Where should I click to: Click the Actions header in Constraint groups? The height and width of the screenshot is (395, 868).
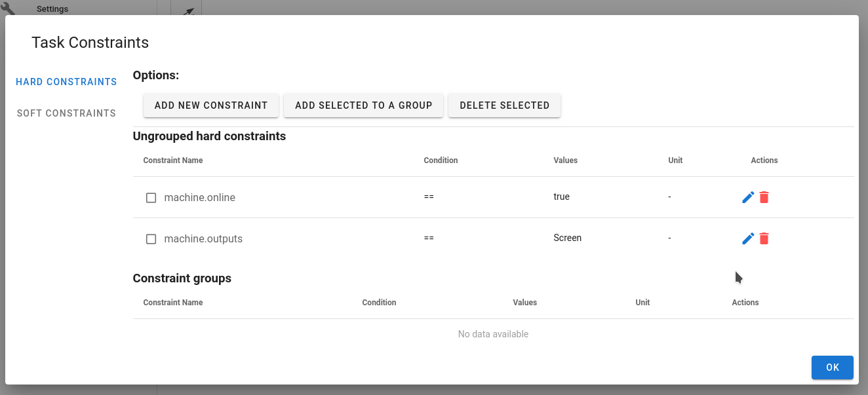(745, 302)
